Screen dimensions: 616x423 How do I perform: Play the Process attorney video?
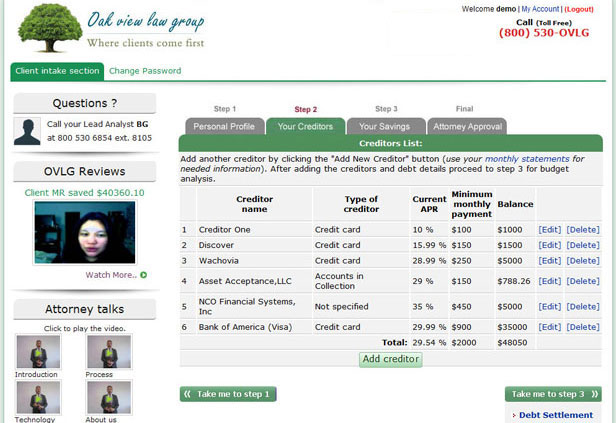tap(109, 352)
